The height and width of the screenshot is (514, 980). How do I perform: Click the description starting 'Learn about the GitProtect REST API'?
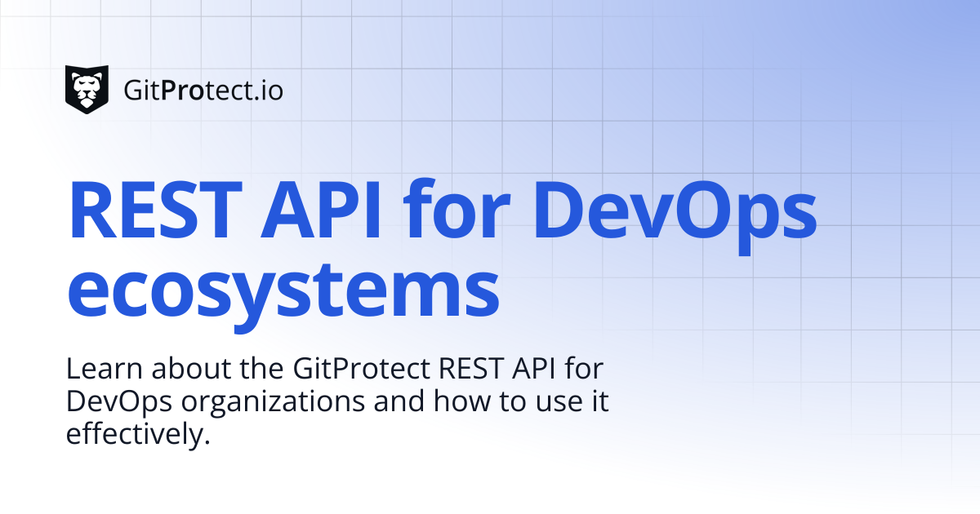pos(337,402)
